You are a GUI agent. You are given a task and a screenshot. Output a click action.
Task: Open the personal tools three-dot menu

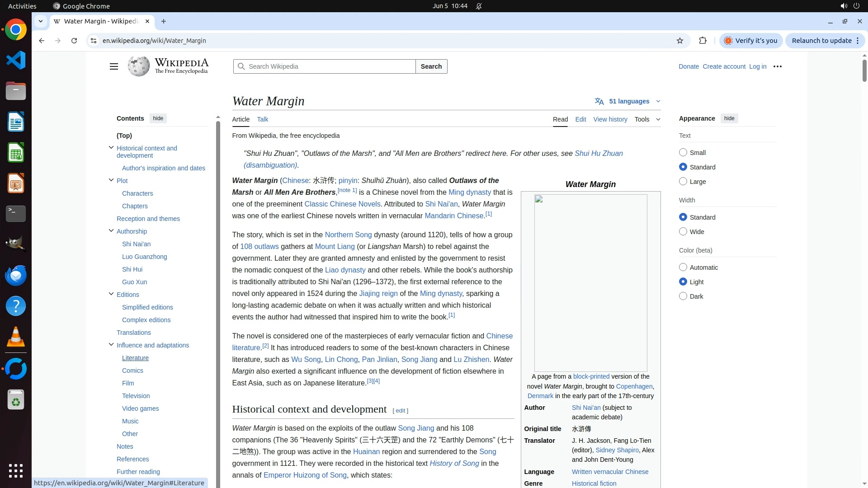point(777,66)
